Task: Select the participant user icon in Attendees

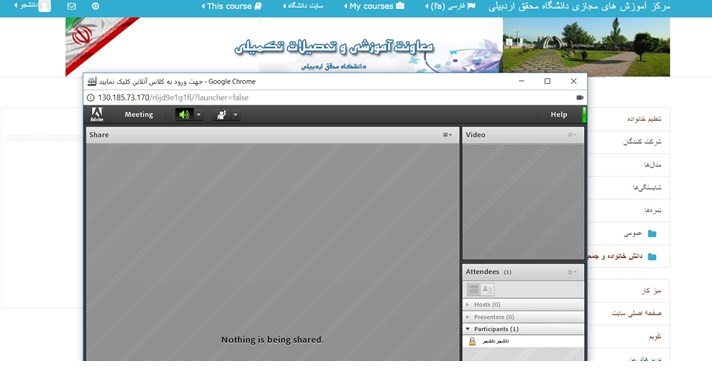Action: (472, 341)
